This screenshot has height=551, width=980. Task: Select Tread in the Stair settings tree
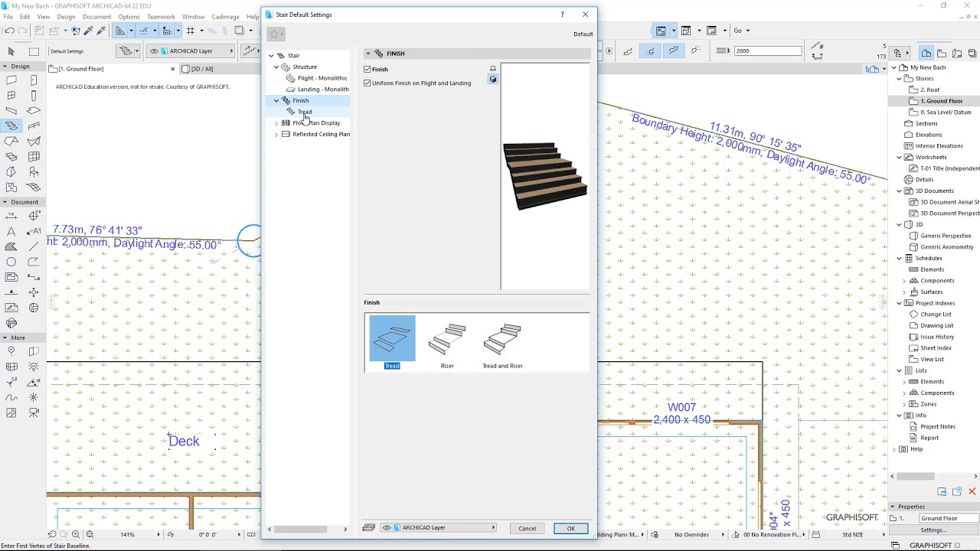pos(305,112)
